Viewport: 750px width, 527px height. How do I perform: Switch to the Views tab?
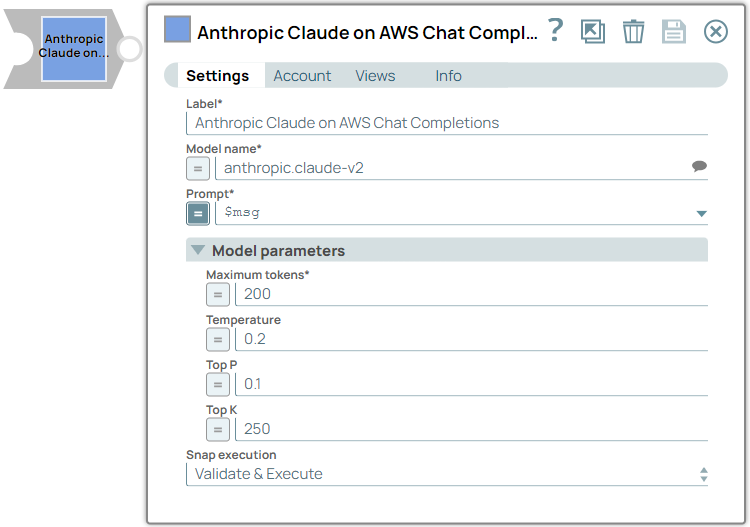(x=375, y=76)
